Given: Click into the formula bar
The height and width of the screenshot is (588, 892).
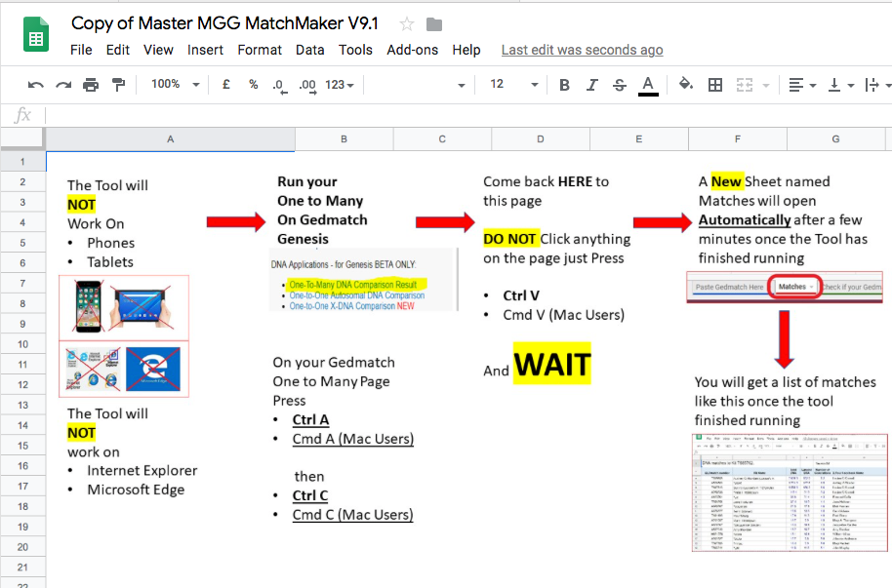Looking at the screenshot, I should click(x=466, y=115).
